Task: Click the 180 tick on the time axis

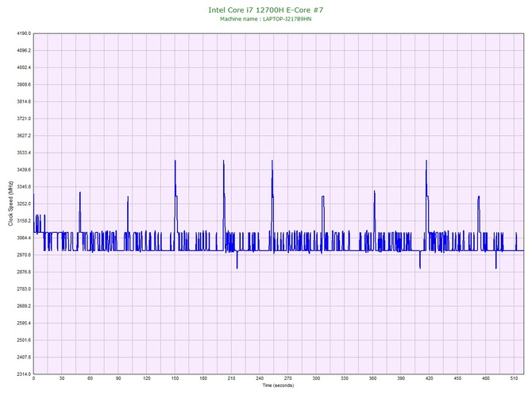Action: [203, 378]
